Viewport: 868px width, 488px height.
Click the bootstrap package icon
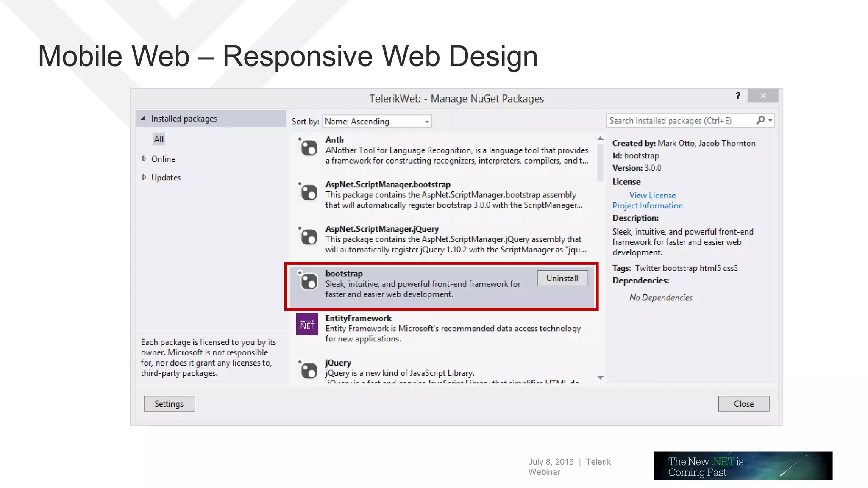click(x=308, y=281)
